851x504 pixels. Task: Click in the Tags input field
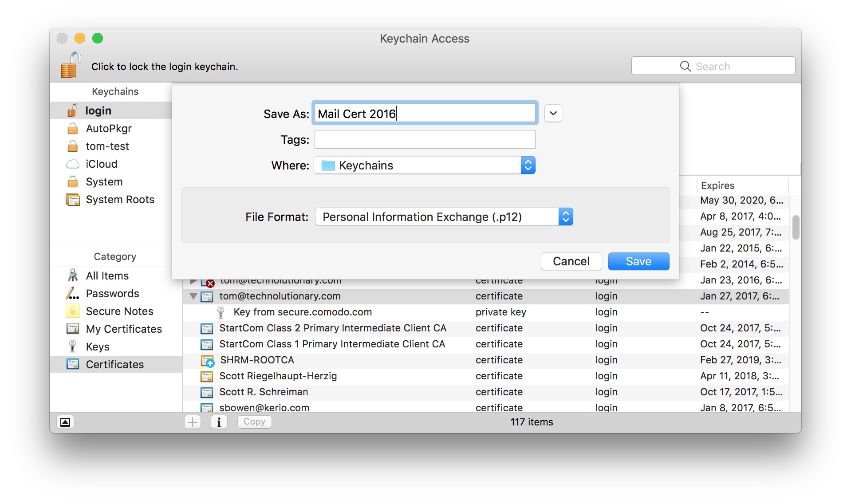[x=424, y=140]
